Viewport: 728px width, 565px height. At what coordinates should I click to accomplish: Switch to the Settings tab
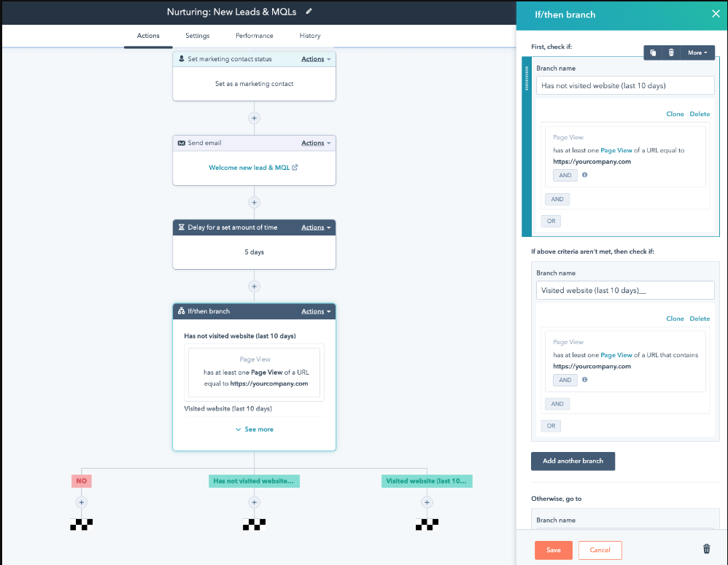[x=197, y=35]
